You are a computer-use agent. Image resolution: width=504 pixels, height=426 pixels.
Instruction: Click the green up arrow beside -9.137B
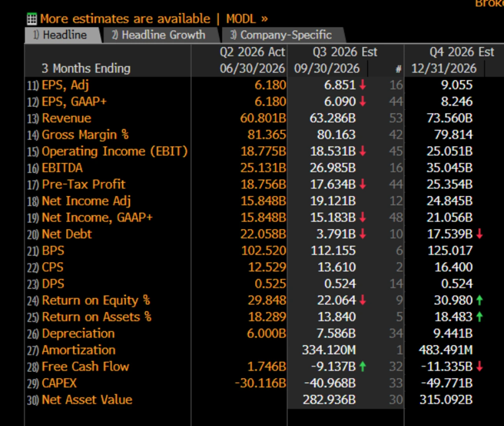pyautogui.click(x=363, y=366)
